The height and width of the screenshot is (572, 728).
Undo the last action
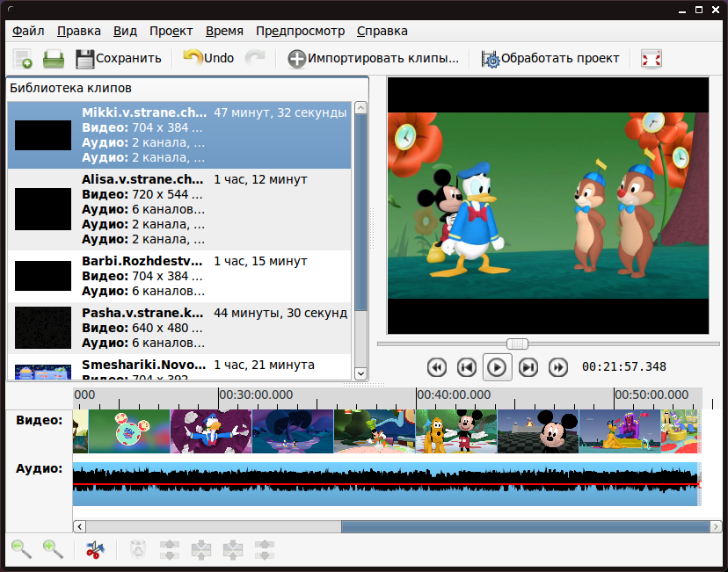point(208,58)
